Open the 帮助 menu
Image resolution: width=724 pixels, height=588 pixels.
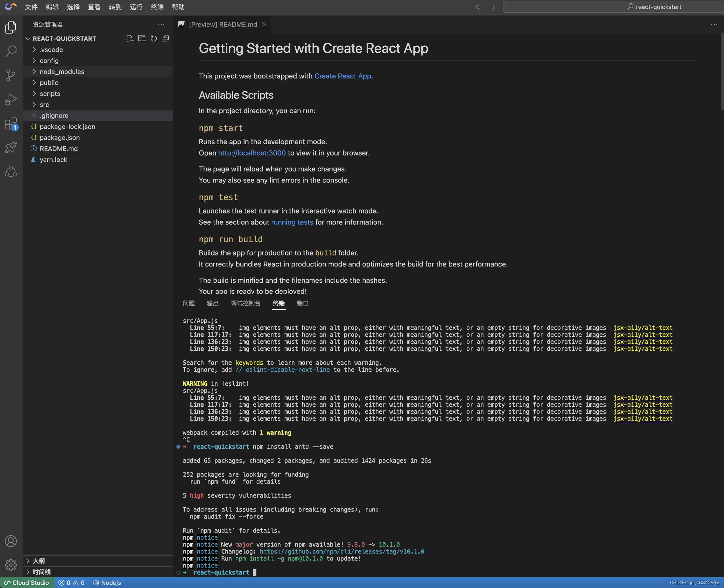tap(178, 7)
